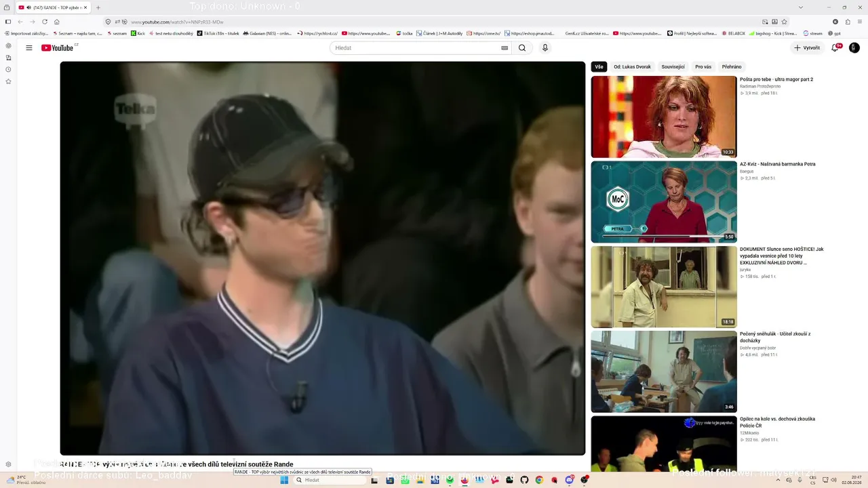Show hidden system tray icons
Image resolution: width=868 pixels, height=488 pixels.
pyautogui.click(x=778, y=480)
